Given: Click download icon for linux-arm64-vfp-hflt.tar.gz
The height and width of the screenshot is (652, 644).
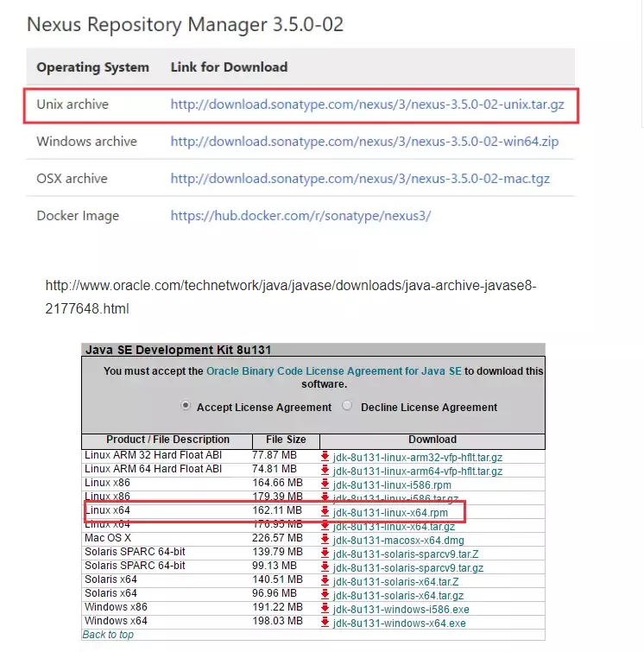Looking at the screenshot, I should click(325, 471).
